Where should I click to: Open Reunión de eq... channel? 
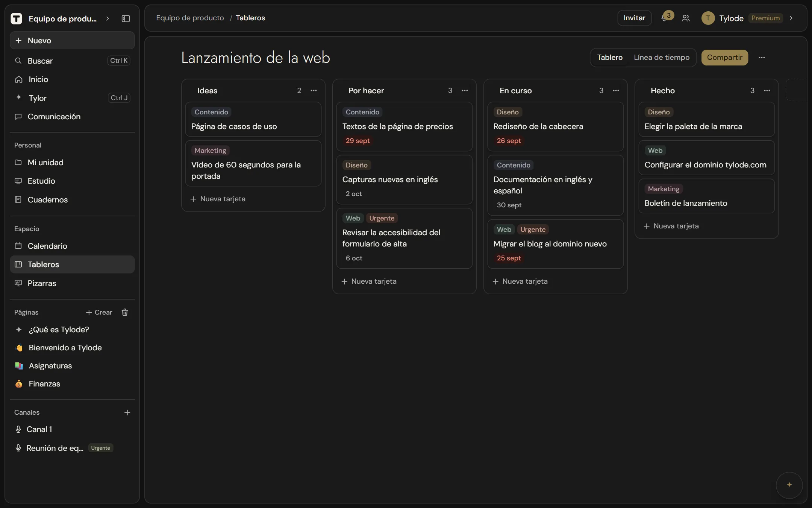click(72, 448)
